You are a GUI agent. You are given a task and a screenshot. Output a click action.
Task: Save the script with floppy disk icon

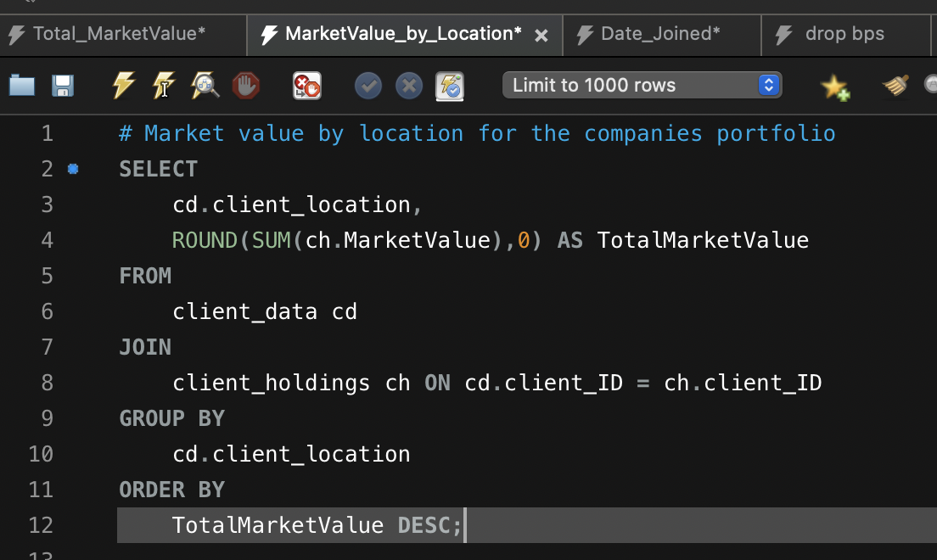click(63, 86)
